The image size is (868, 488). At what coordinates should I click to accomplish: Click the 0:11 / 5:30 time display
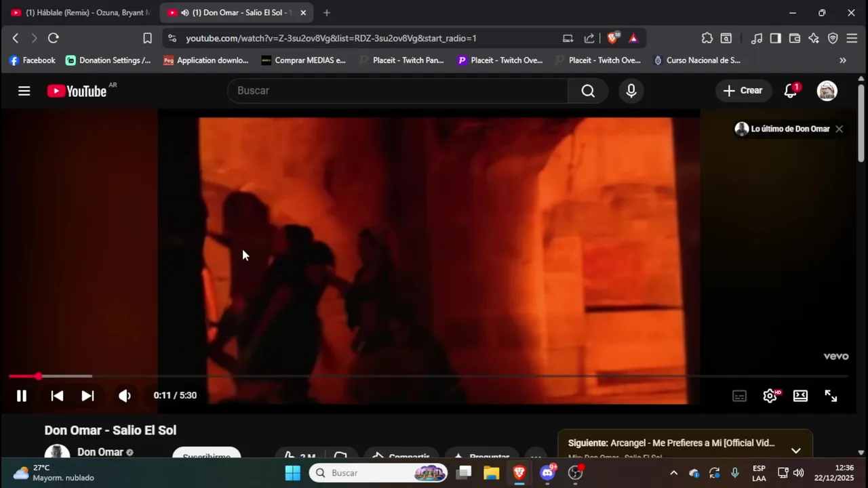tap(175, 396)
